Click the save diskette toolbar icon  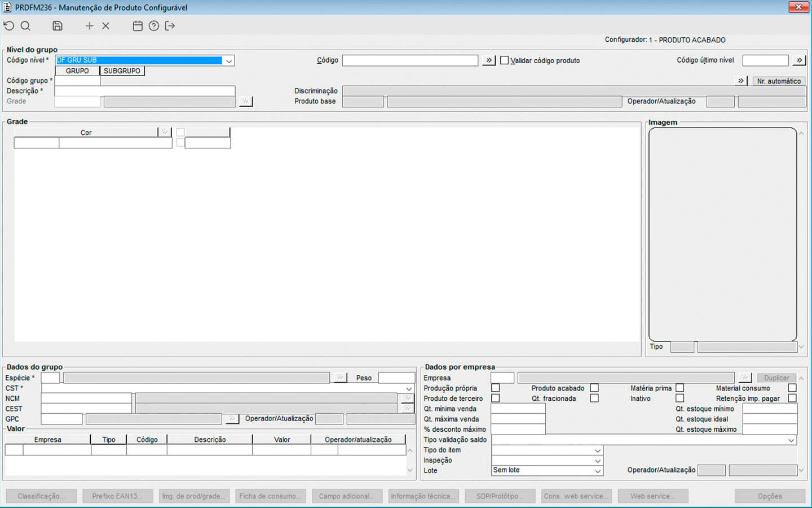[58, 26]
